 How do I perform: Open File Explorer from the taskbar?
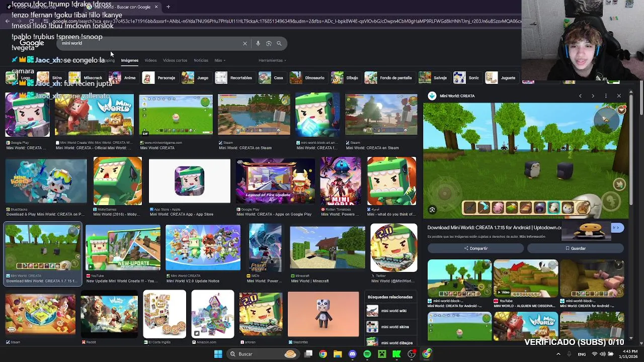click(x=338, y=354)
